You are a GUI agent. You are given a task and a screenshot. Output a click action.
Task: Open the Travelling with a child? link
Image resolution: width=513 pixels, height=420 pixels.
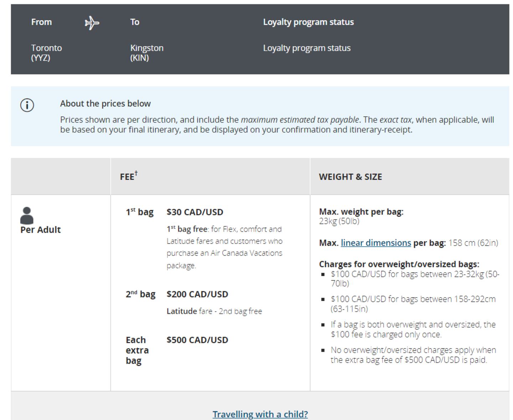point(260,414)
